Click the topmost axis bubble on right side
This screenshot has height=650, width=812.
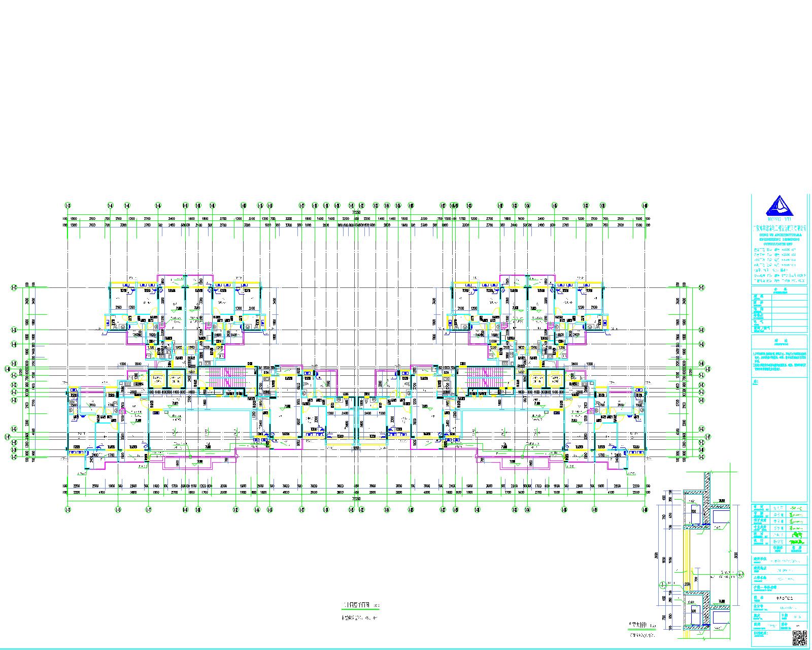[x=701, y=288]
